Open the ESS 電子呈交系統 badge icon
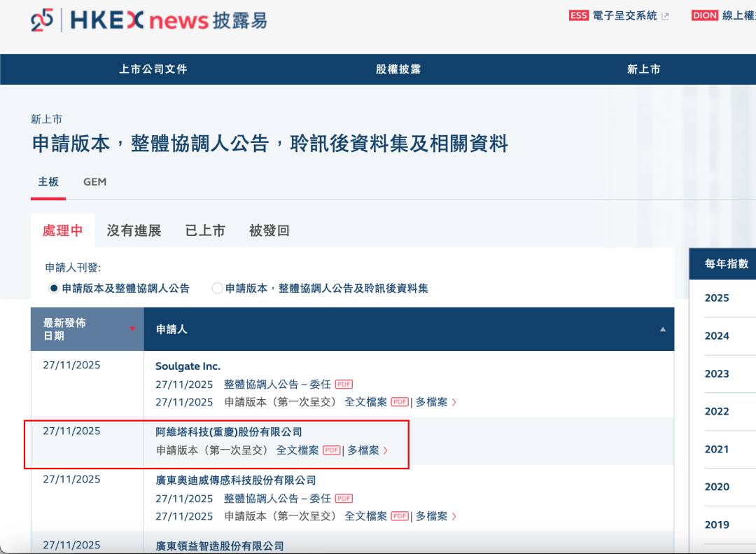The image size is (756, 554). pyautogui.click(x=578, y=15)
